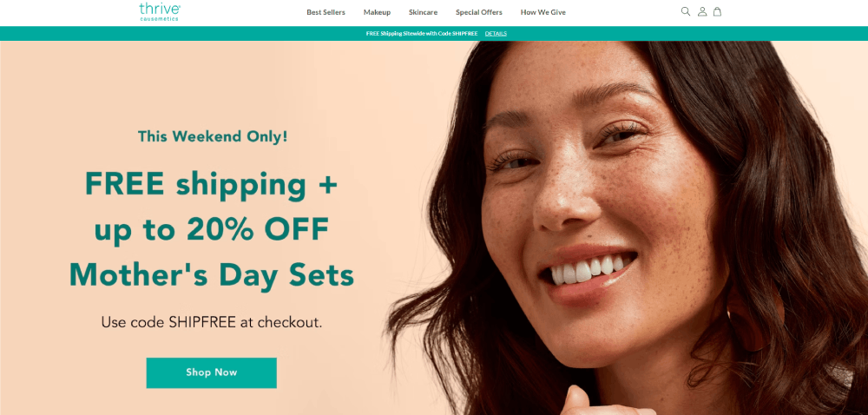Viewport: 868px width, 415px height.
Task: Open the Best Sellers menu item
Action: 325,12
